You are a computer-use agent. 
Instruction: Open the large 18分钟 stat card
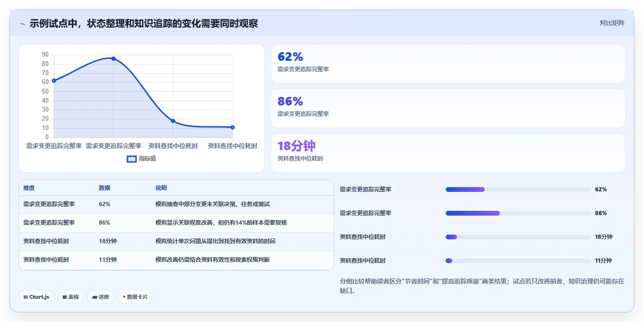(x=448, y=153)
